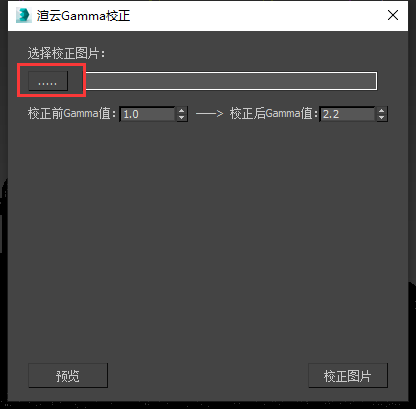Open file browser with the ..... button

point(48,81)
